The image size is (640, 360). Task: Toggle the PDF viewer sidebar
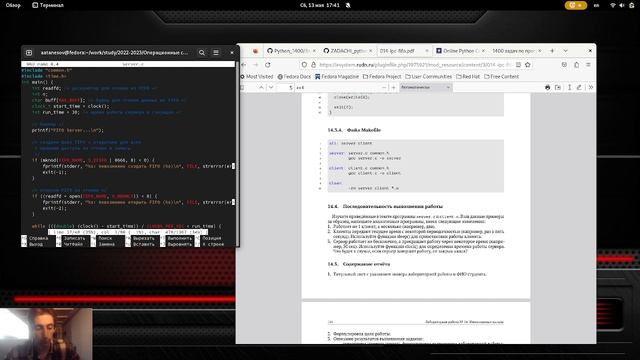[242, 87]
